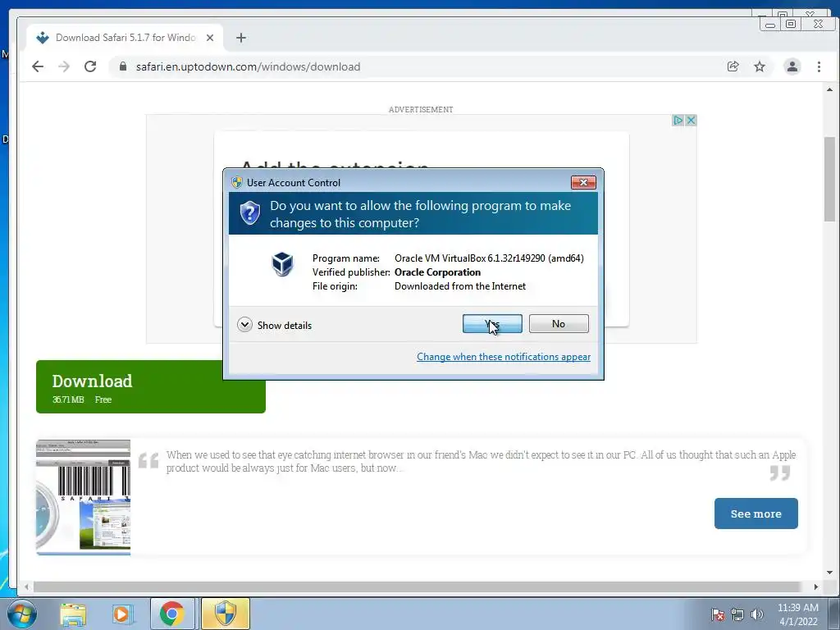
Task: Open volume icon in system tray
Action: tap(756, 614)
